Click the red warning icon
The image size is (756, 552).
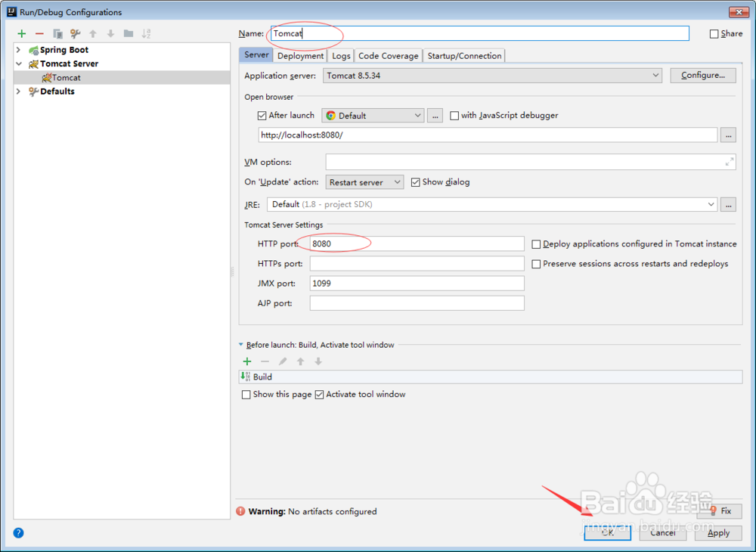(240, 511)
